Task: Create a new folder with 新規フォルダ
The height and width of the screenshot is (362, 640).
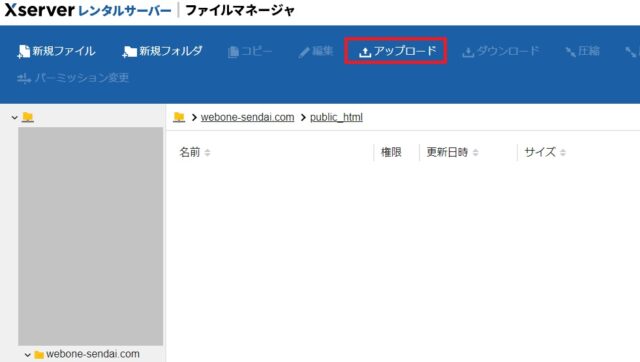Action: tap(162, 51)
